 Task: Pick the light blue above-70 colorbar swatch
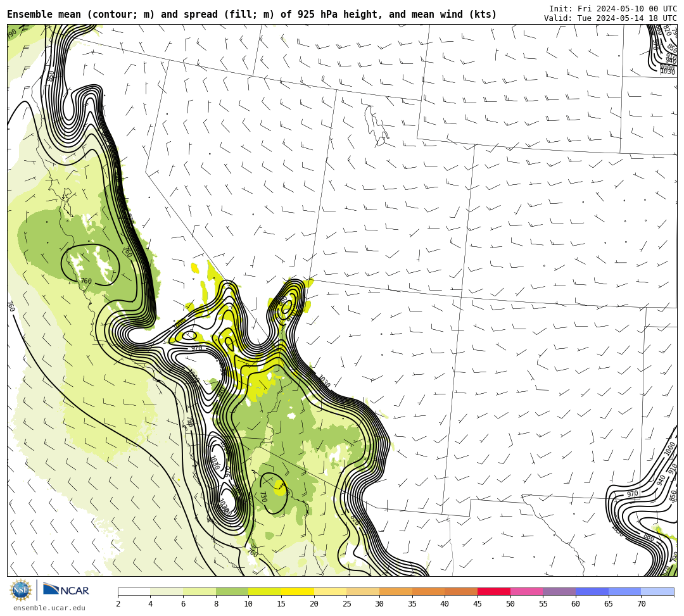pyautogui.click(x=657, y=591)
